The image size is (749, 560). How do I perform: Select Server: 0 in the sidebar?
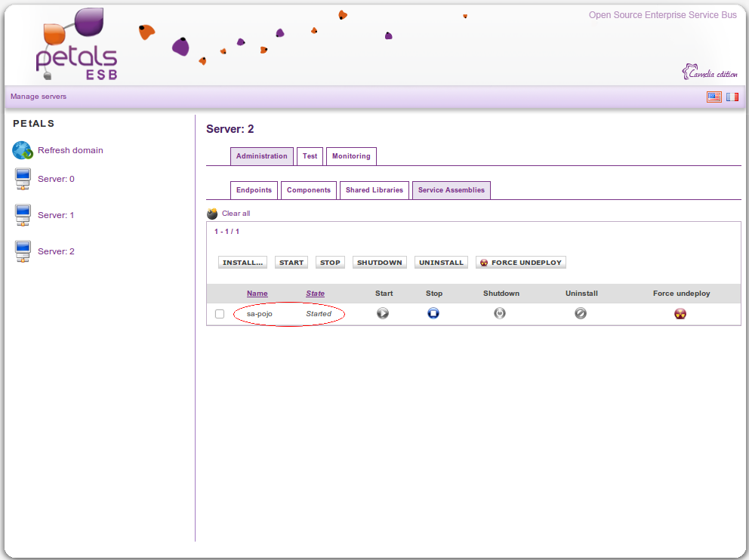pos(56,179)
